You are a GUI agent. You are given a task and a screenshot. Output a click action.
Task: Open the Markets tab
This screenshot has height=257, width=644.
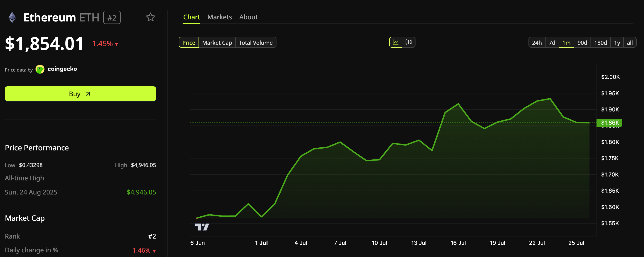(220, 17)
